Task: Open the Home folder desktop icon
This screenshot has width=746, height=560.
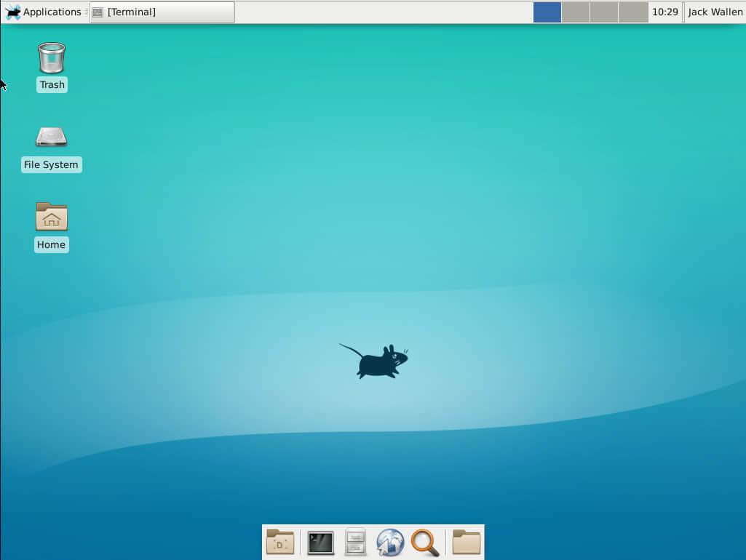Action: (51, 217)
